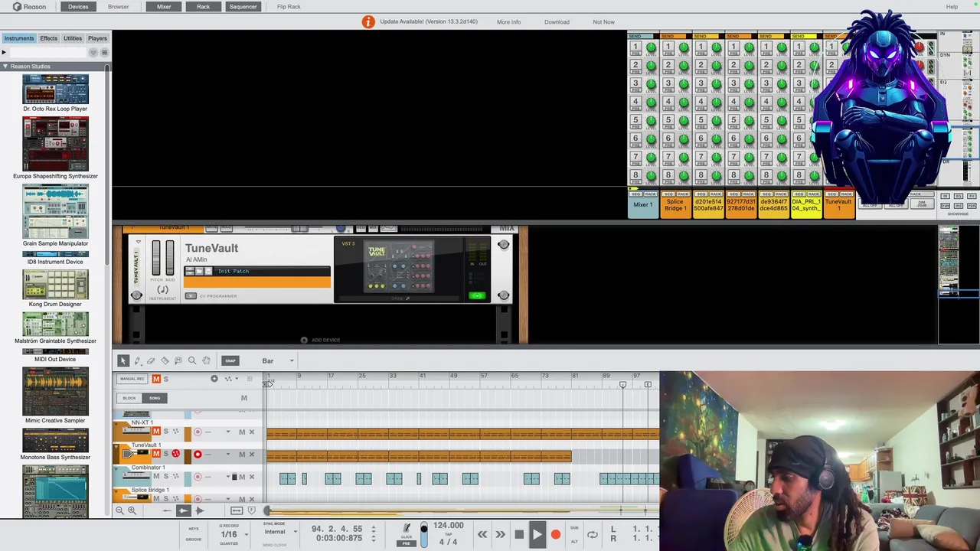Click the save patch icon on TuneVault
Viewport: 980px width, 551px height.
click(x=207, y=271)
